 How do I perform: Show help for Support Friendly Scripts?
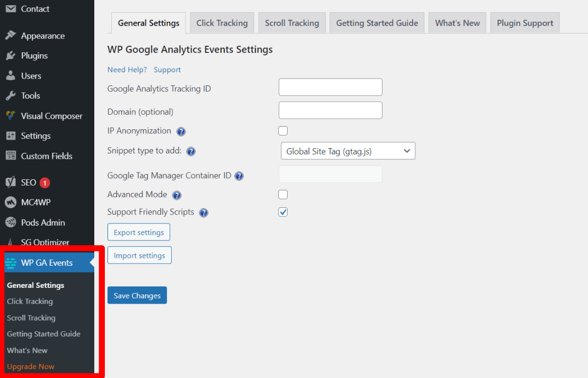point(203,213)
